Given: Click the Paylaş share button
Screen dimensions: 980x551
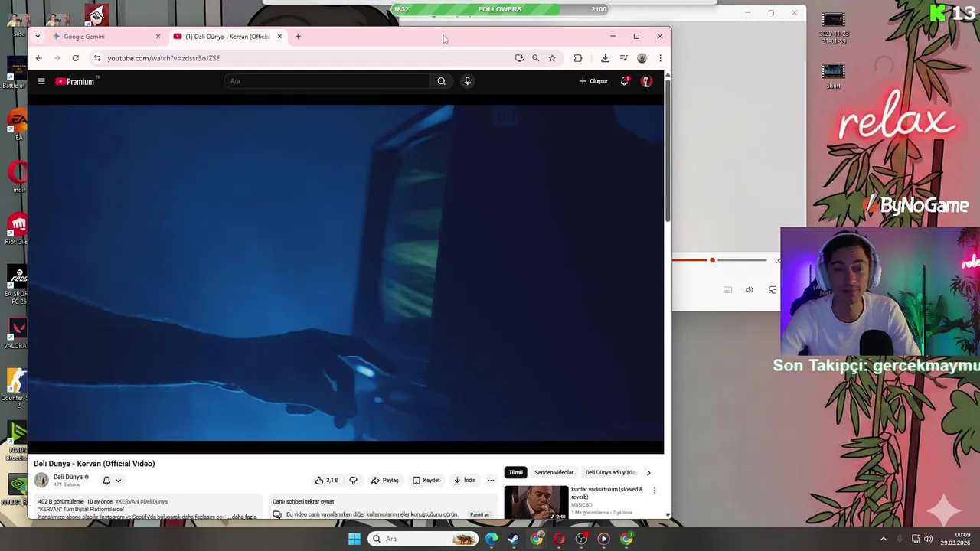Looking at the screenshot, I should 385,481.
